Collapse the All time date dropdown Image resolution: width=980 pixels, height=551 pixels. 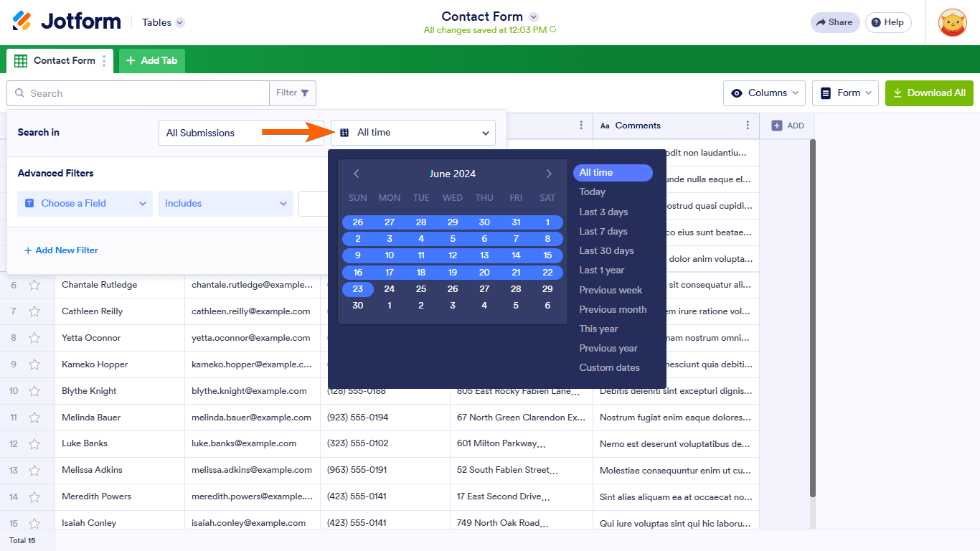click(x=413, y=133)
